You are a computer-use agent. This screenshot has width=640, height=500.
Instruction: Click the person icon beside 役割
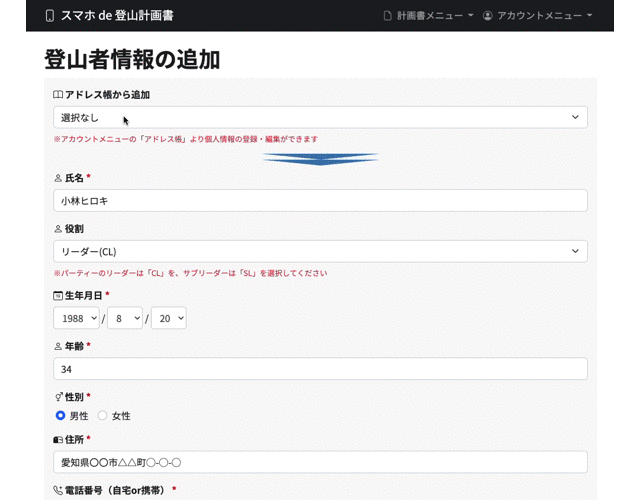pos(58,229)
